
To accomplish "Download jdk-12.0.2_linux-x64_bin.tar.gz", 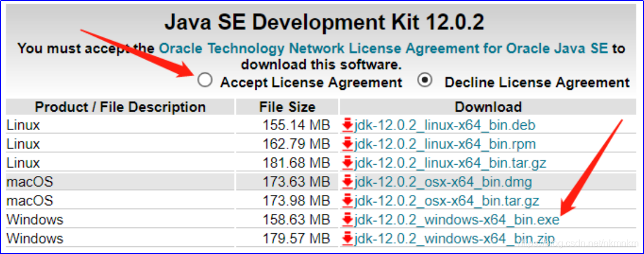I will [x=450, y=163].
